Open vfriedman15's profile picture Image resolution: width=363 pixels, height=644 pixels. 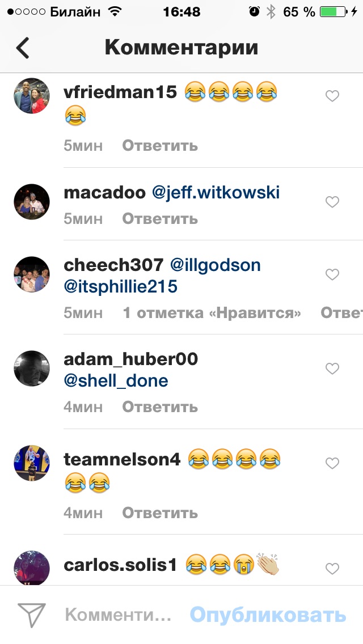(x=32, y=96)
